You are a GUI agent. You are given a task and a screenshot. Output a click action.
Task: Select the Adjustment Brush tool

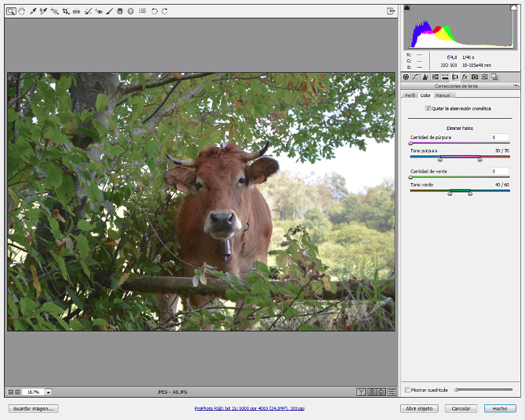pyautogui.click(x=109, y=11)
